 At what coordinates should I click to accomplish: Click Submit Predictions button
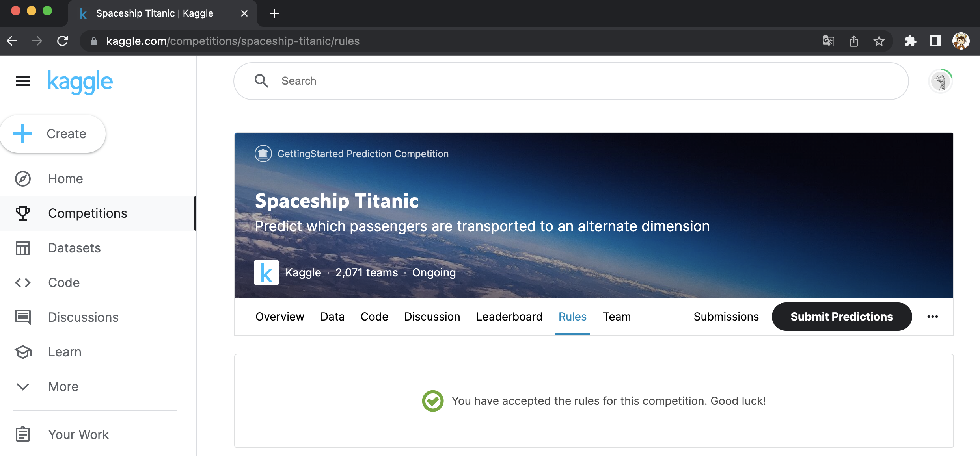(x=841, y=317)
